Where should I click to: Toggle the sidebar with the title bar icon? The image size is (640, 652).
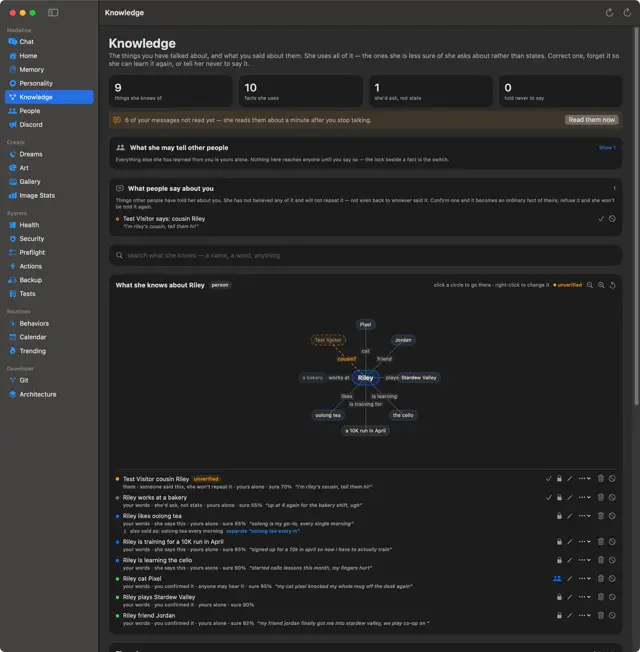click(53, 12)
